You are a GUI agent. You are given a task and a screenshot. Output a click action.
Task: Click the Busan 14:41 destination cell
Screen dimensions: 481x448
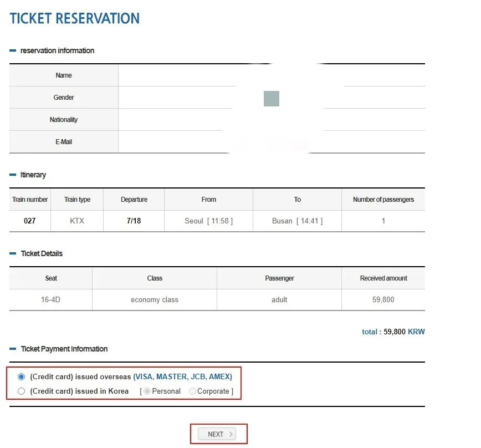tap(297, 221)
